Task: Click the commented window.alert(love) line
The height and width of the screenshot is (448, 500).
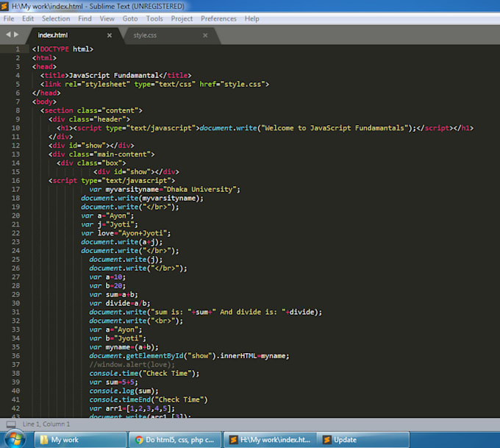Action: 132,365
